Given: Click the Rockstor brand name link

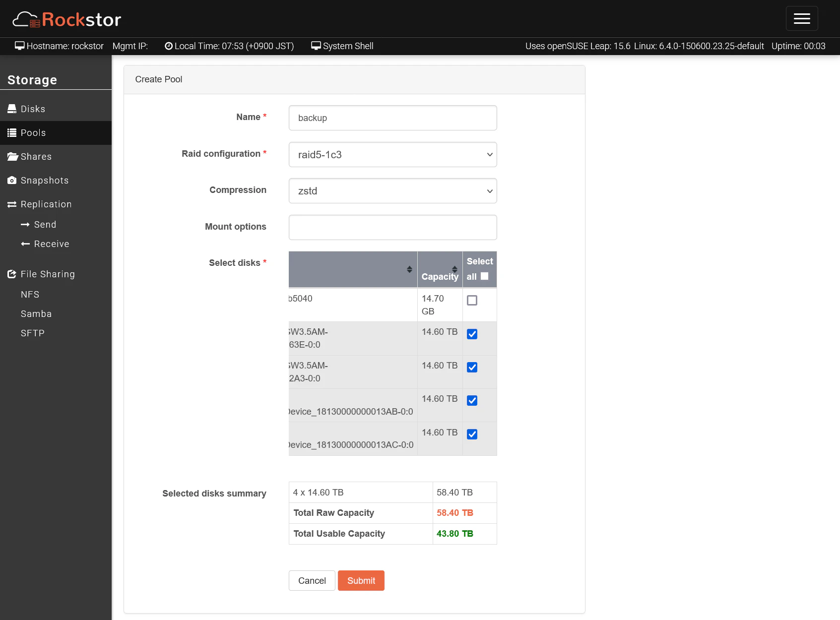Looking at the screenshot, I should coord(82,19).
